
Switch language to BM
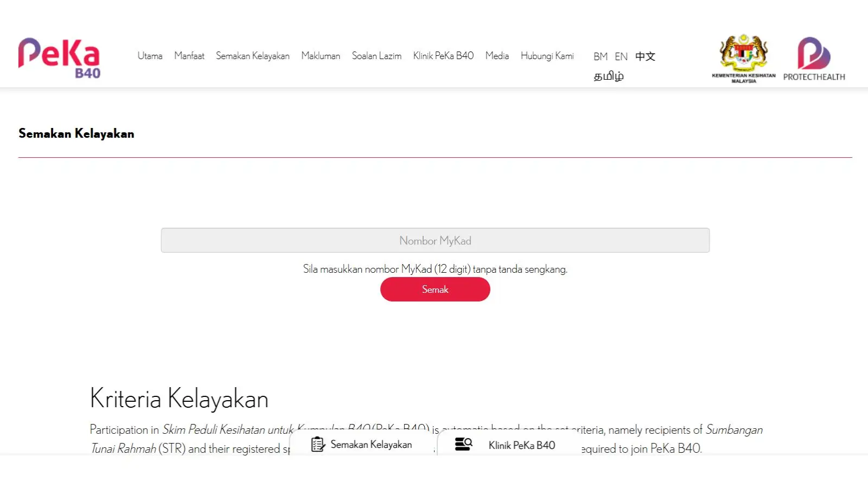click(601, 56)
